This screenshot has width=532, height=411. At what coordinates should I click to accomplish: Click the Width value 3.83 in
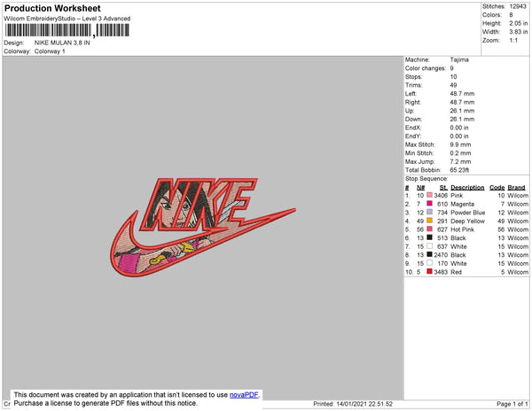(519, 32)
